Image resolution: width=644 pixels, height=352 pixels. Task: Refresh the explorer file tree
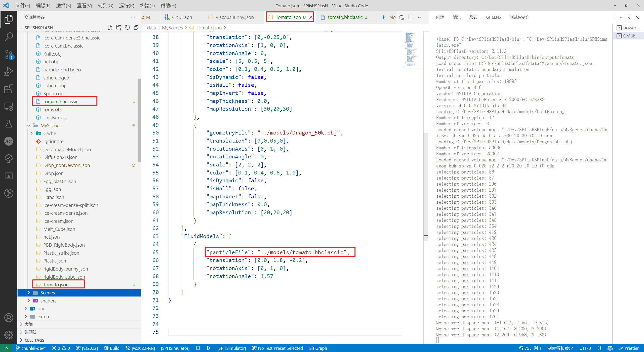tap(128, 28)
